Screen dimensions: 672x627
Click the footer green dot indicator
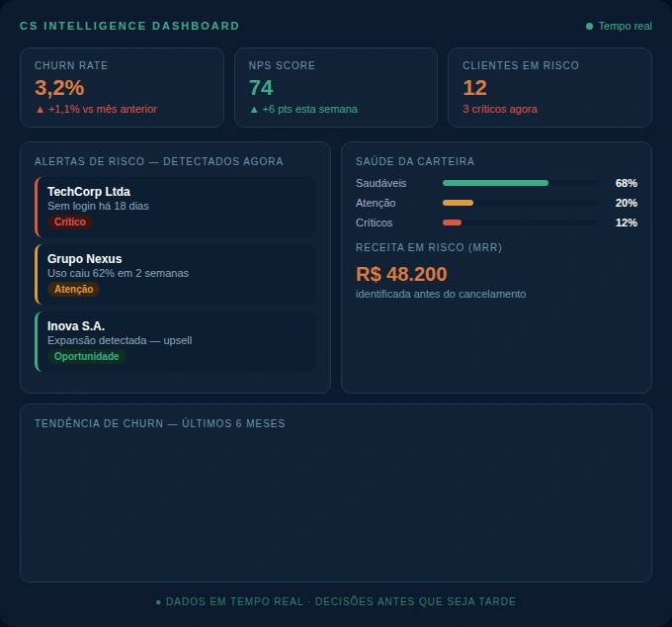coord(158,602)
